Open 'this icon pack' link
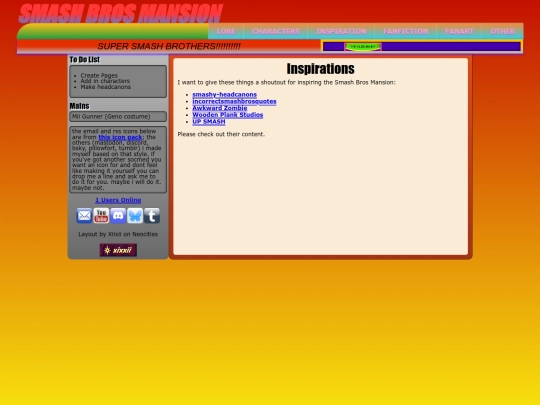540x405 pixels. [x=120, y=137]
